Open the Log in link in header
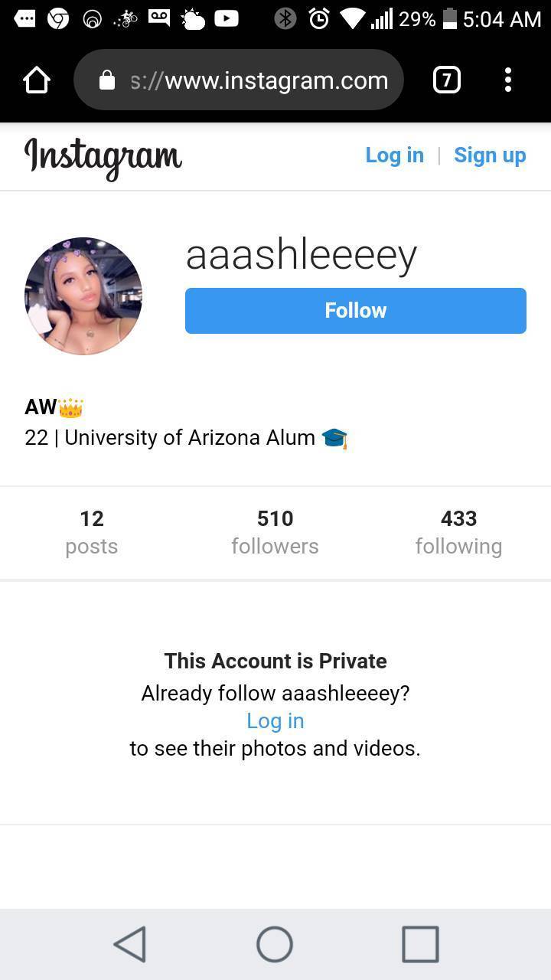Screen dimensions: 551x980 pyautogui.click(x=394, y=155)
